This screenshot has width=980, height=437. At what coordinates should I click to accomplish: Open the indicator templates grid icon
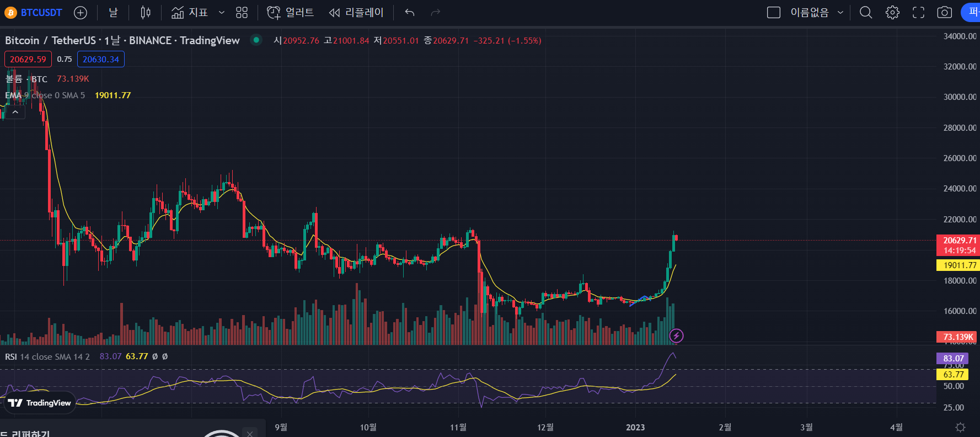tap(242, 12)
